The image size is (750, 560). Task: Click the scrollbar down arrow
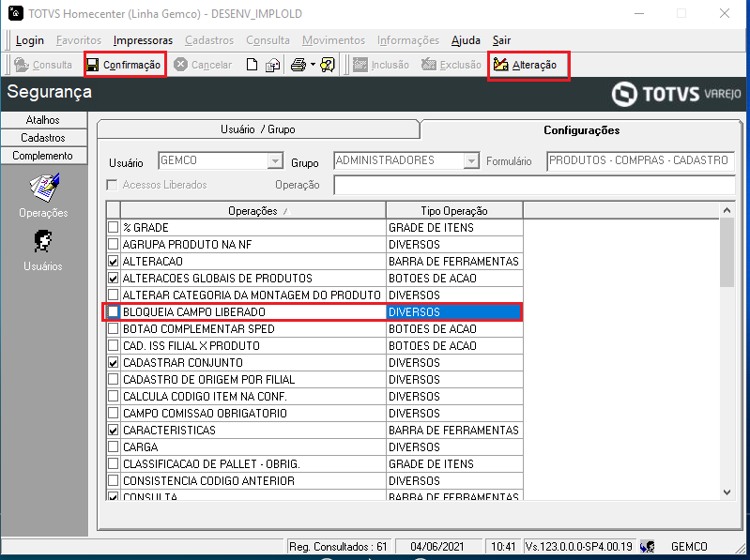727,492
